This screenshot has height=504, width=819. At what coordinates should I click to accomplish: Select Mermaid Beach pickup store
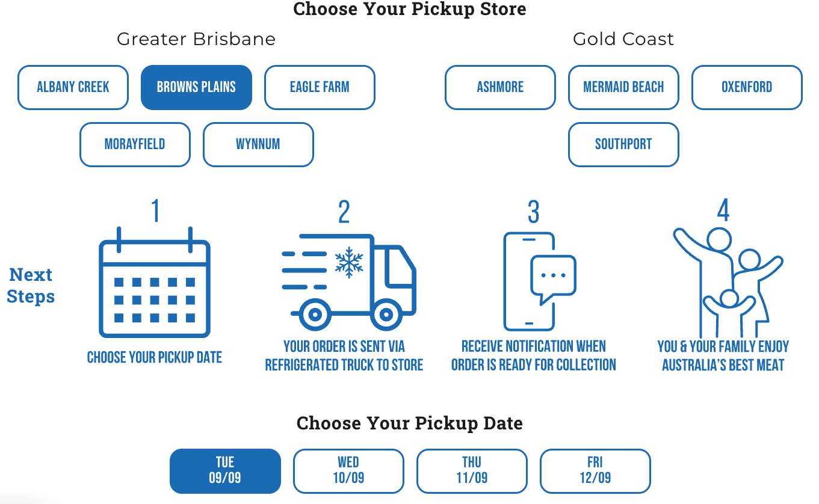tap(623, 87)
